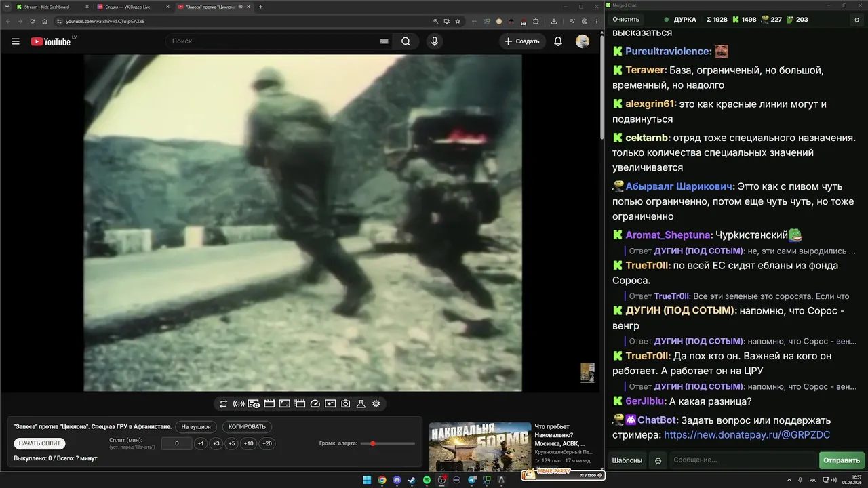The height and width of the screenshot is (488, 868).
Task: Open Merged Chat settings gear
Action: pos(856,20)
